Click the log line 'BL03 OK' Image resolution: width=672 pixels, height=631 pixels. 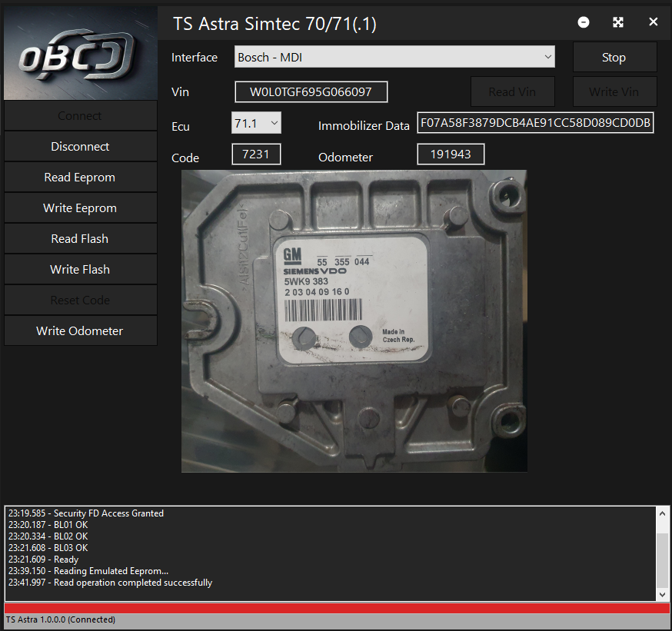[x=48, y=548]
